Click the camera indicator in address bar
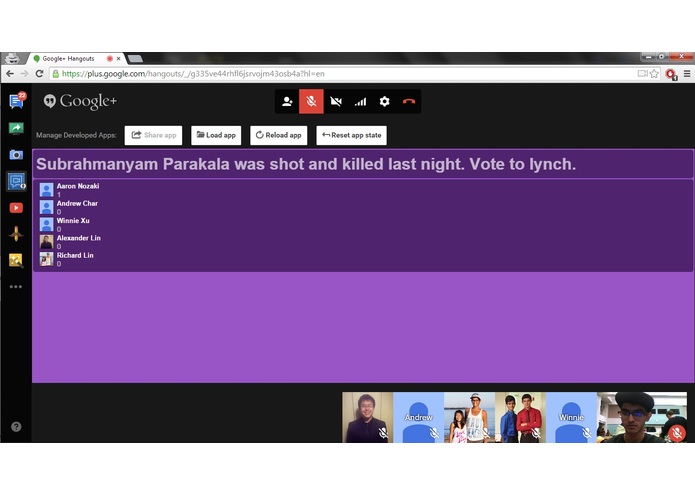 pyautogui.click(x=642, y=74)
